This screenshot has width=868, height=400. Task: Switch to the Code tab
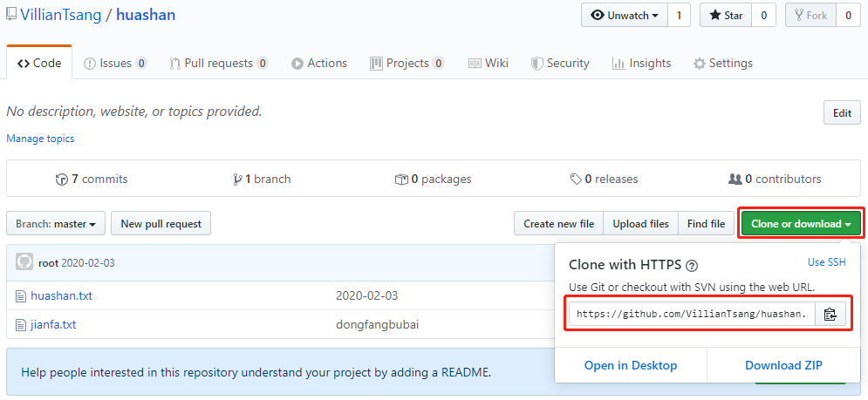coord(39,63)
